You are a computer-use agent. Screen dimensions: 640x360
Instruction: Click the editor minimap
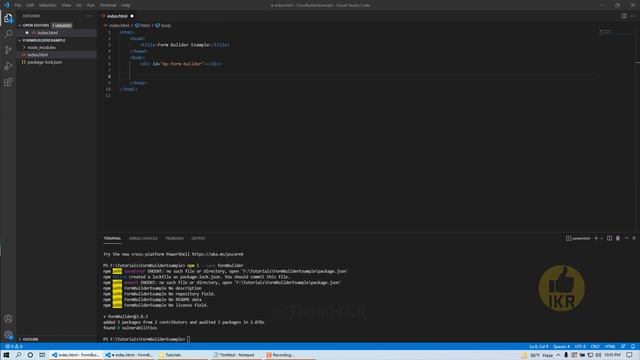coord(616,33)
